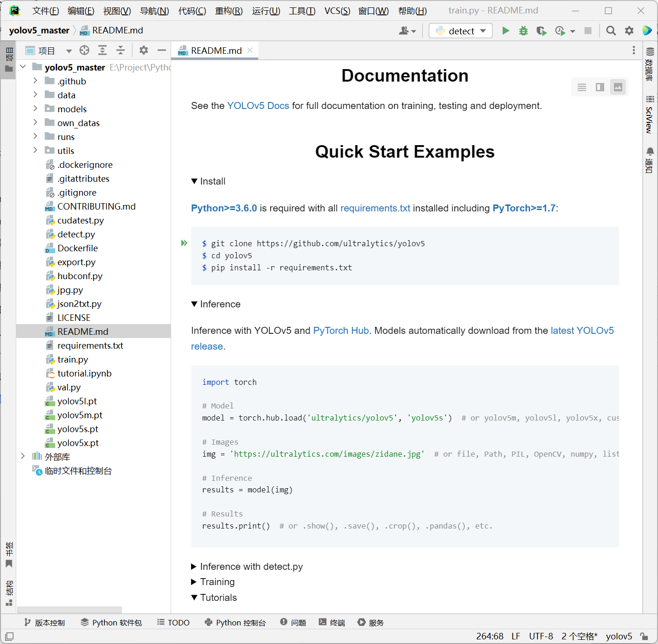658x644 pixels.
Task: Open the Python 控制台 tool tab
Action: coord(235,622)
